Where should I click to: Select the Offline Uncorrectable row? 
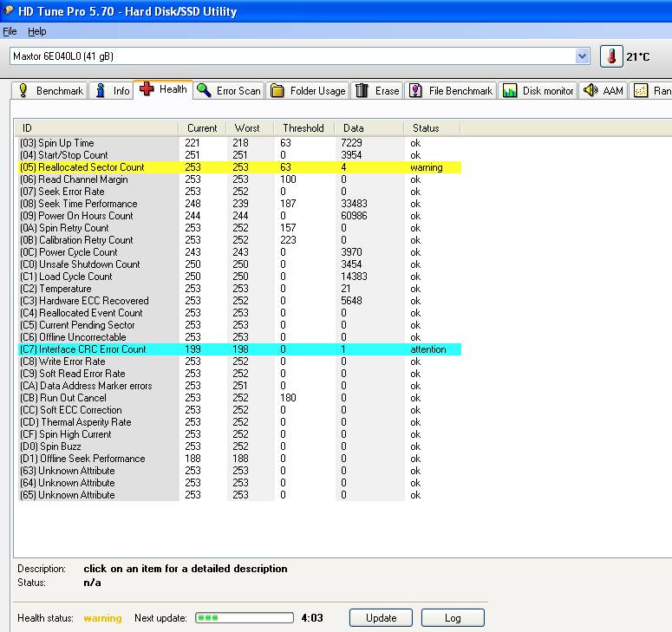pyautogui.click(x=239, y=337)
